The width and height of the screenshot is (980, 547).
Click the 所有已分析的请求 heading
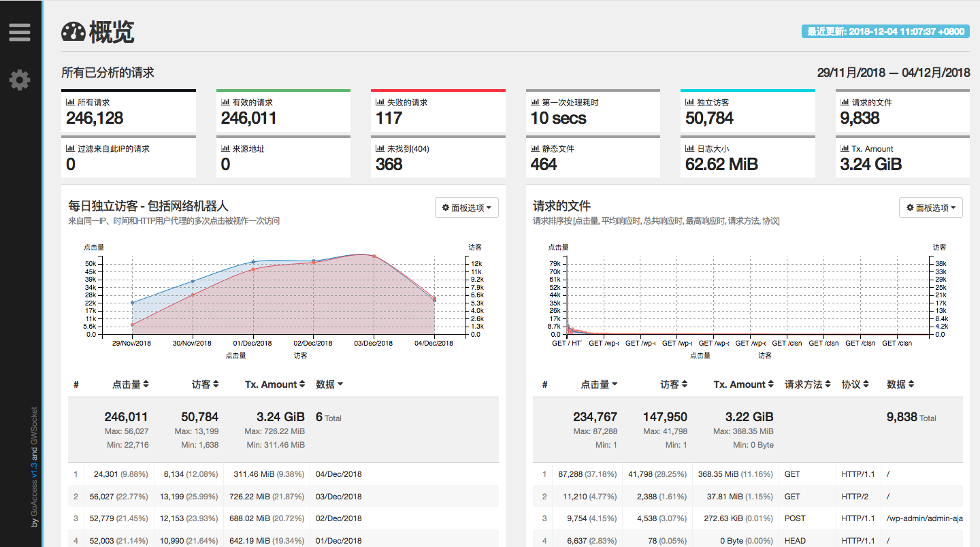coord(108,73)
